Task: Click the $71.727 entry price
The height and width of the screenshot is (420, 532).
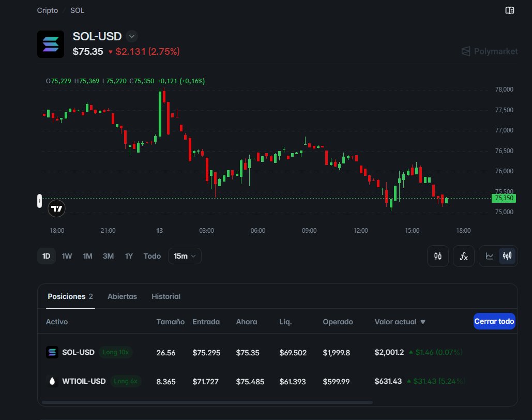Action: point(206,382)
